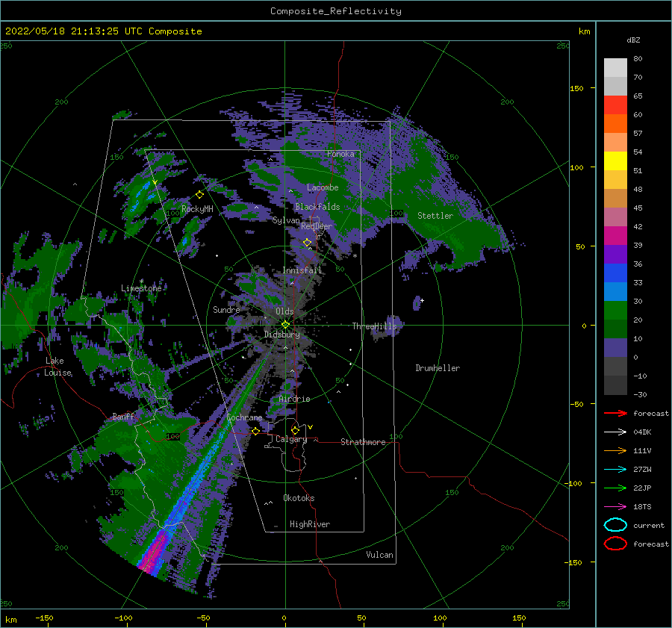672x628 pixels.
Task: Click the Strathmore city label
Action: pyautogui.click(x=363, y=442)
